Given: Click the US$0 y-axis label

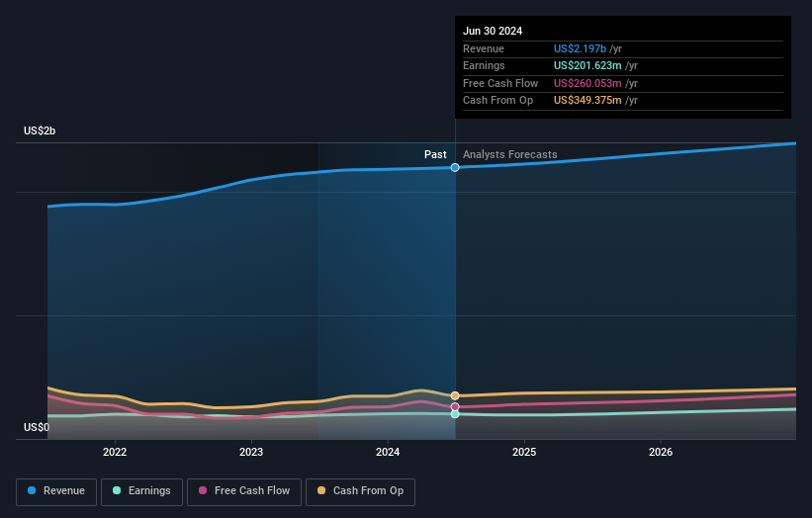Looking at the screenshot, I should [37, 427].
